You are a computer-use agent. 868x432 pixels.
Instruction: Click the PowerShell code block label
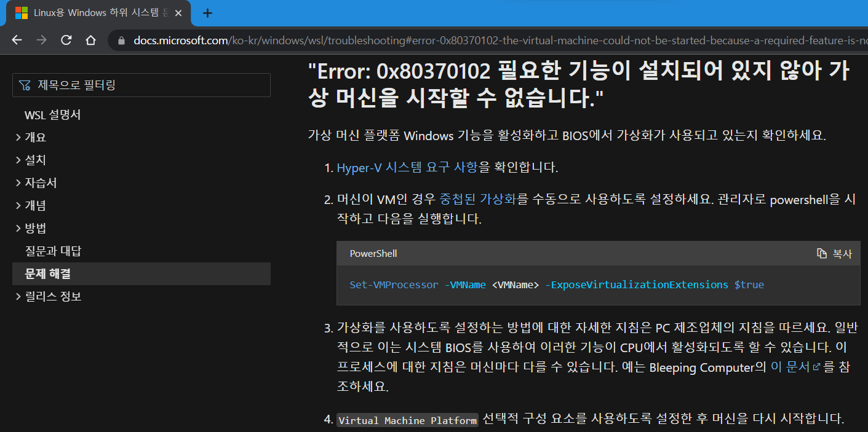[x=373, y=254]
